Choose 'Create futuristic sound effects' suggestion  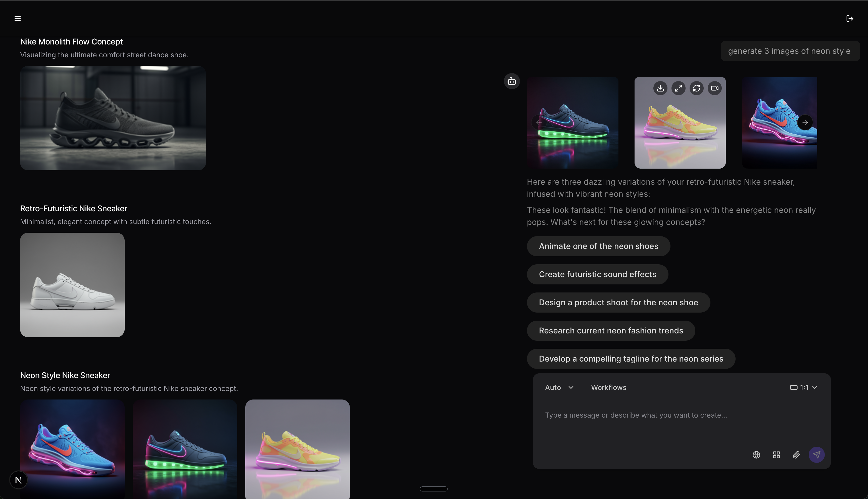(597, 274)
